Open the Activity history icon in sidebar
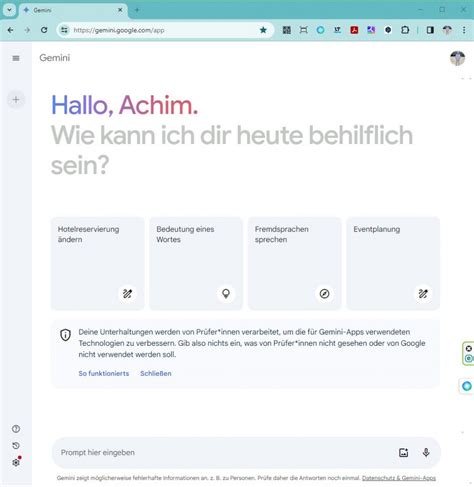 (16, 446)
